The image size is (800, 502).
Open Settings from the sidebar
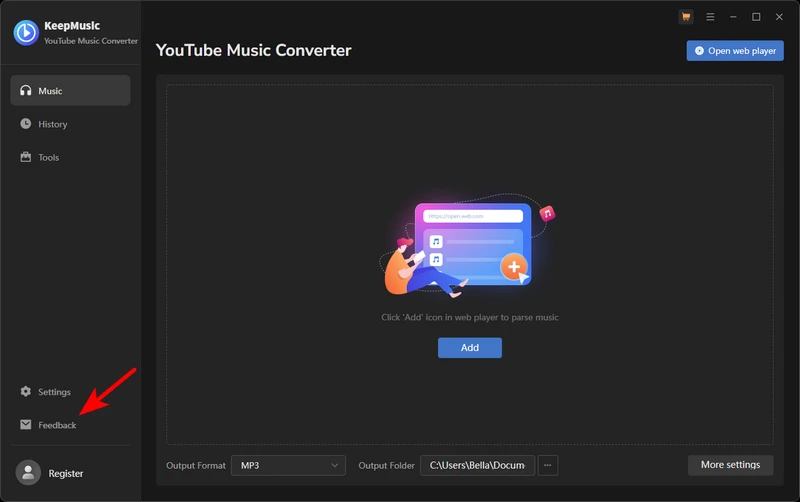70,392
